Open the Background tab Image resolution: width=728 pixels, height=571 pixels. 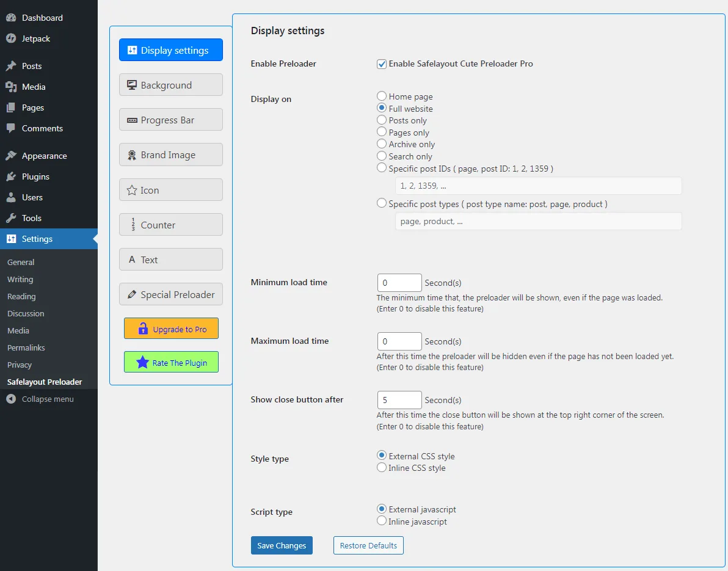(x=171, y=84)
